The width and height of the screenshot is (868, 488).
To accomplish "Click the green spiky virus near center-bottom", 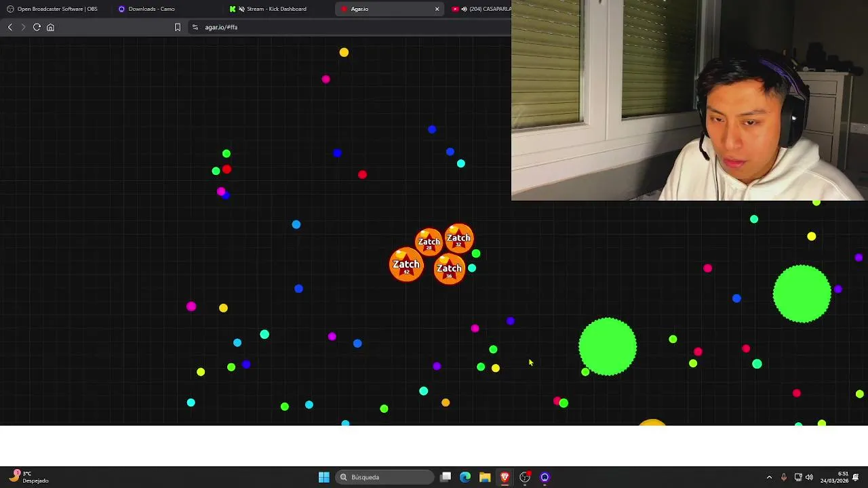I will (608, 346).
